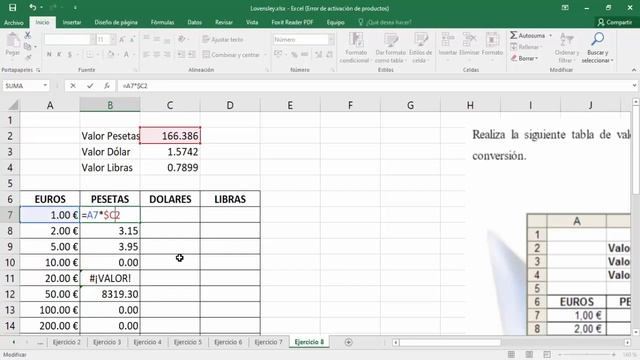This screenshot has width=640, height=360.
Task: Click the ¿Qué desea hacer? search box
Action: (385, 22)
